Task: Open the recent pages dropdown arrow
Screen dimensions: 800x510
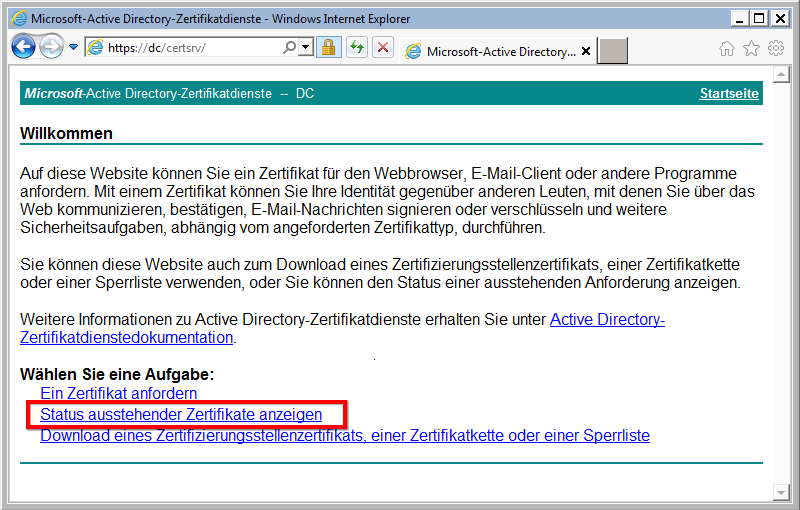Action: [x=73, y=47]
